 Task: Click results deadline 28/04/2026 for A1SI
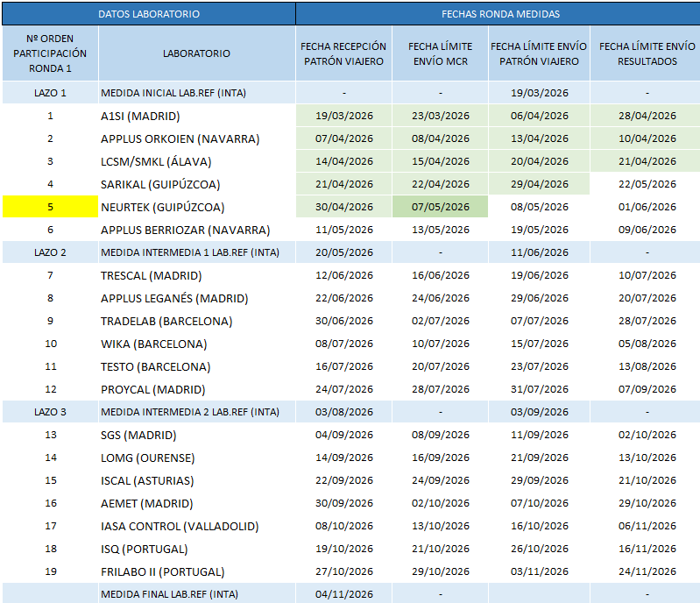(x=647, y=116)
